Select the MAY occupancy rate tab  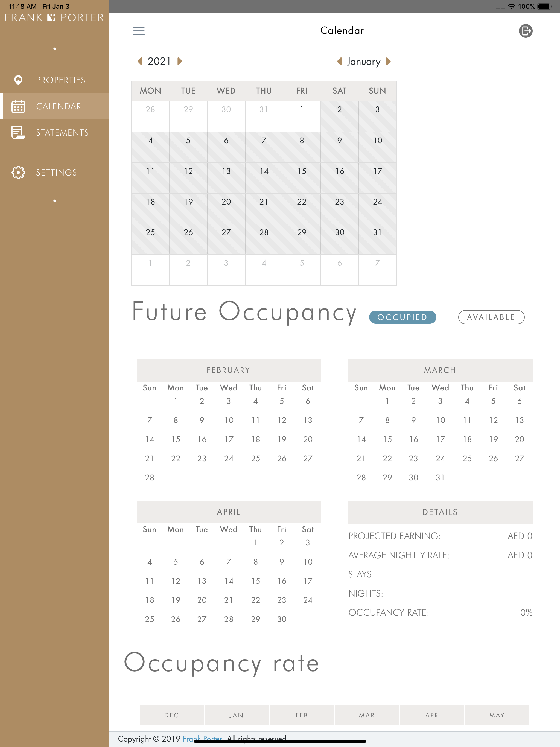click(x=497, y=715)
